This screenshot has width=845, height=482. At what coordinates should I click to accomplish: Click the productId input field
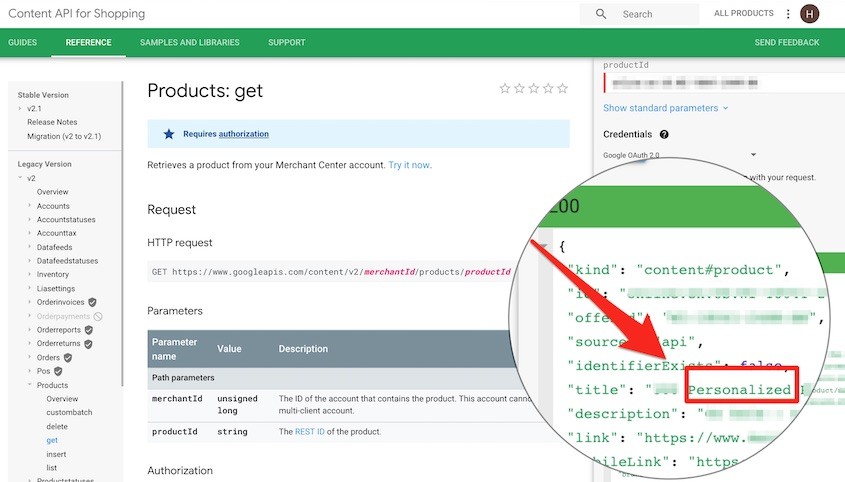click(x=723, y=82)
